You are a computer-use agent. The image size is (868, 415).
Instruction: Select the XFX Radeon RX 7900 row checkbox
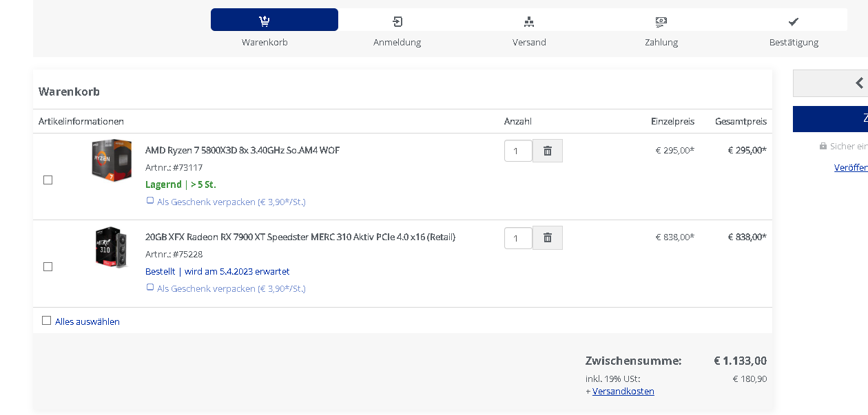(48, 266)
